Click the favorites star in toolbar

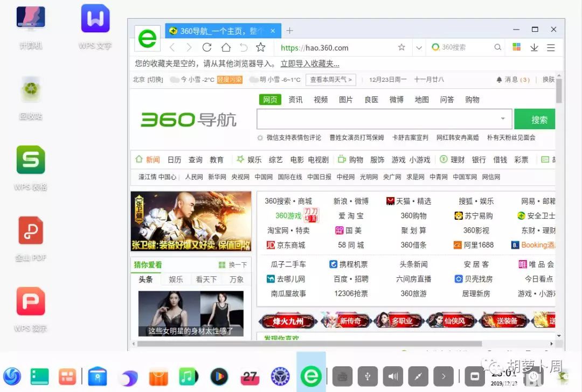point(261,47)
